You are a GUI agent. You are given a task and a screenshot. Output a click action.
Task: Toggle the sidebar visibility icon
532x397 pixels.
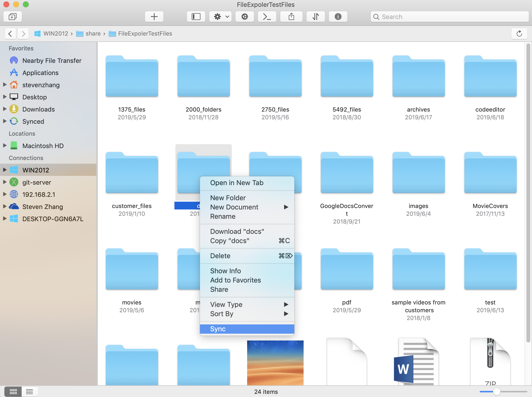(x=196, y=17)
